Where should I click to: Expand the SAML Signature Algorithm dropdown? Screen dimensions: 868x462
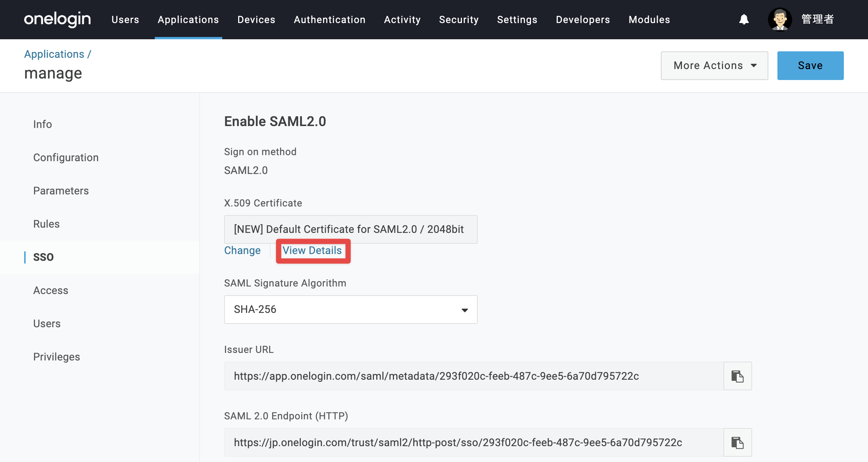pyautogui.click(x=351, y=310)
